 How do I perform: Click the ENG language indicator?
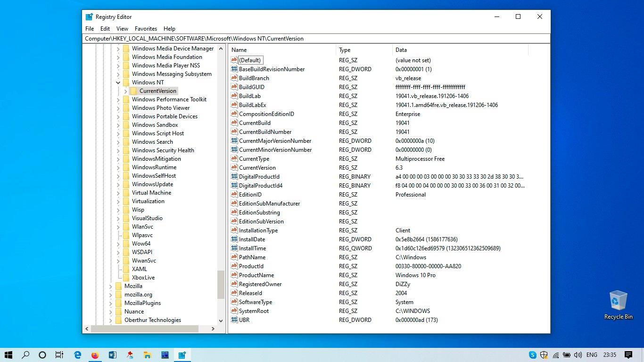[x=592, y=355]
